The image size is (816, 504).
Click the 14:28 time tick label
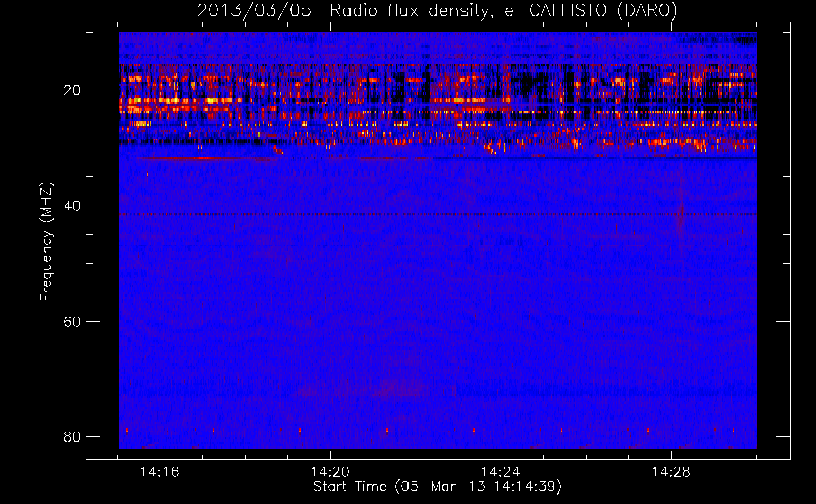671,472
